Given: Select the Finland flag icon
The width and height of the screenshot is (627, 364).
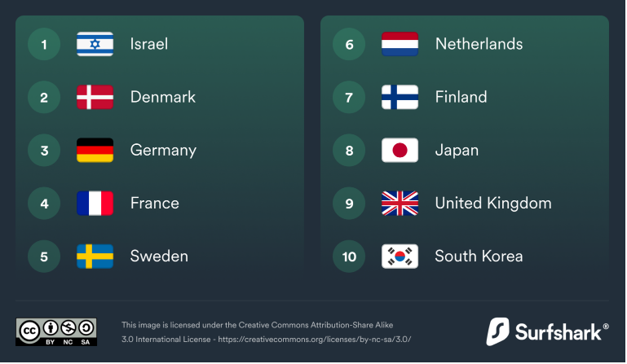Looking at the screenshot, I should (x=400, y=97).
